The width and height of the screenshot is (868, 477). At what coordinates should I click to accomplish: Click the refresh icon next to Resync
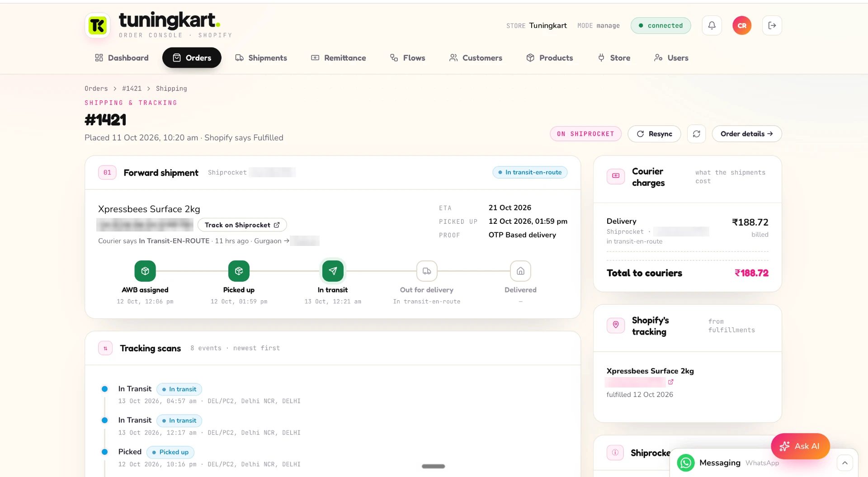696,134
